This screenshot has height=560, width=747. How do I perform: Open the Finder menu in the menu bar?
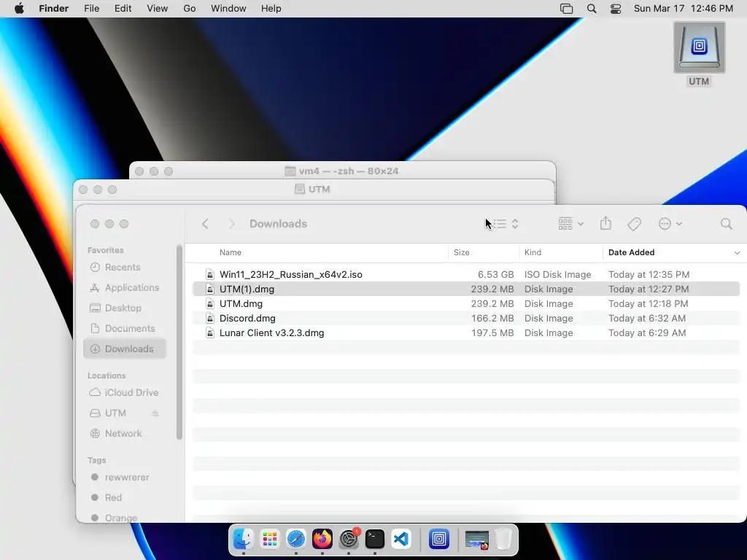54,9
